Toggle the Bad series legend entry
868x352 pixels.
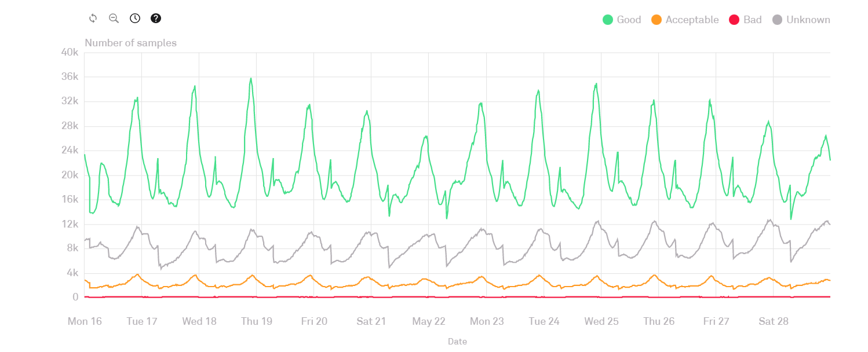pos(745,20)
